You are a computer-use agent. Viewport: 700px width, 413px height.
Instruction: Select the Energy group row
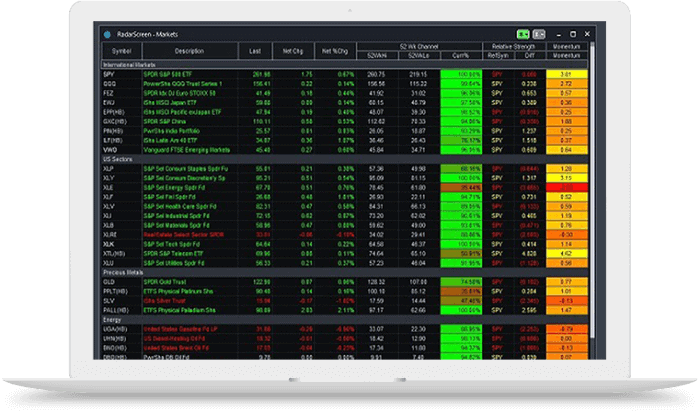pos(345,320)
